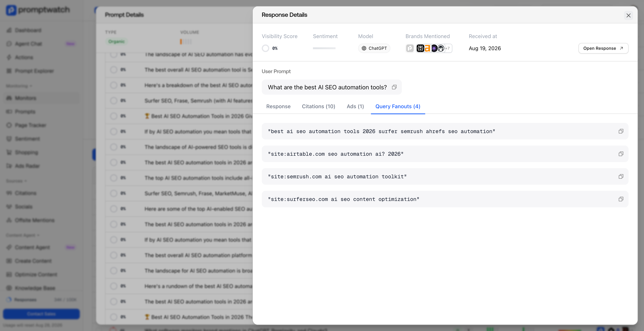Collapse the Sources section in the sidebar
644x331 pixels.
tap(16, 181)
